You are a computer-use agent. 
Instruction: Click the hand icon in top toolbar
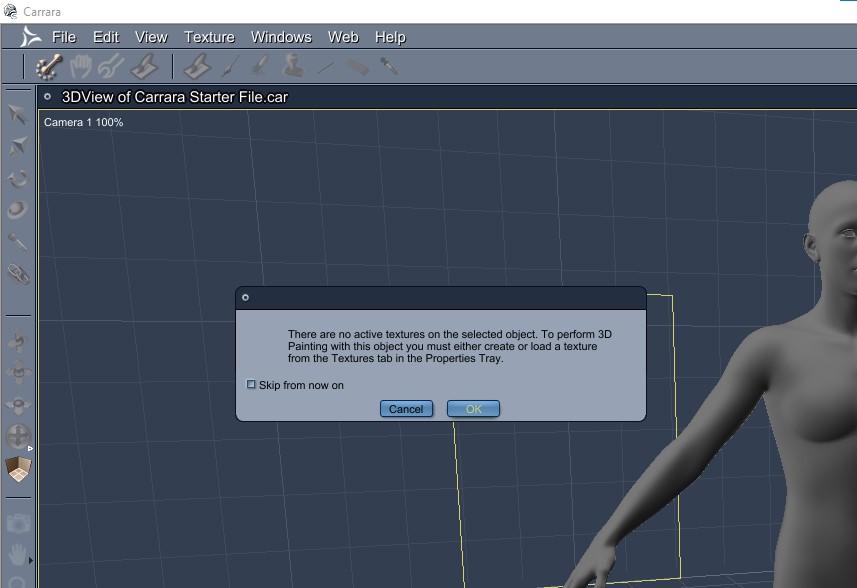pyautogui.click(x=81, y=67)
